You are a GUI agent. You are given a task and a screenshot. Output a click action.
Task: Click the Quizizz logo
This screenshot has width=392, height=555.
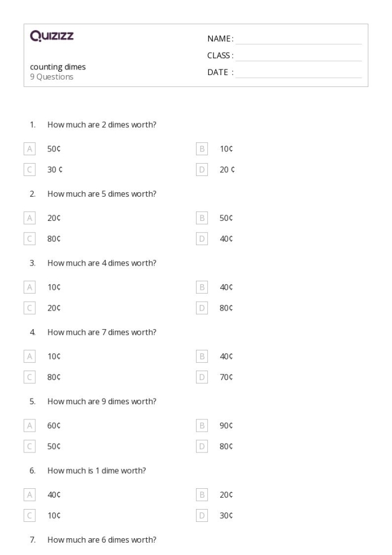click(52, 36)
